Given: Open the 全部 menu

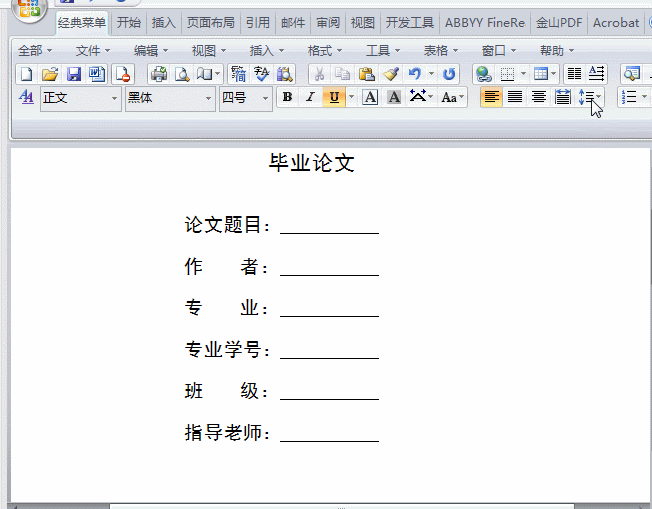Looking at the screenshot, I should coord(35,51).
